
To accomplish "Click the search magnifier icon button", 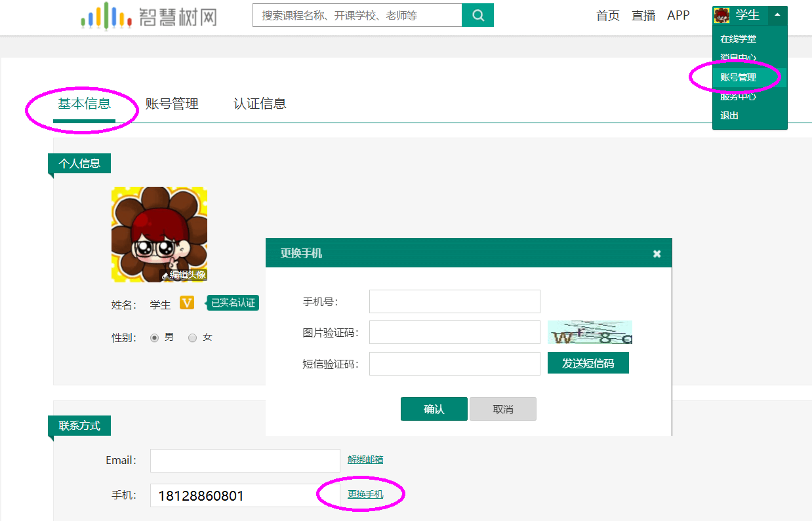I will click(x=477, y=15).
